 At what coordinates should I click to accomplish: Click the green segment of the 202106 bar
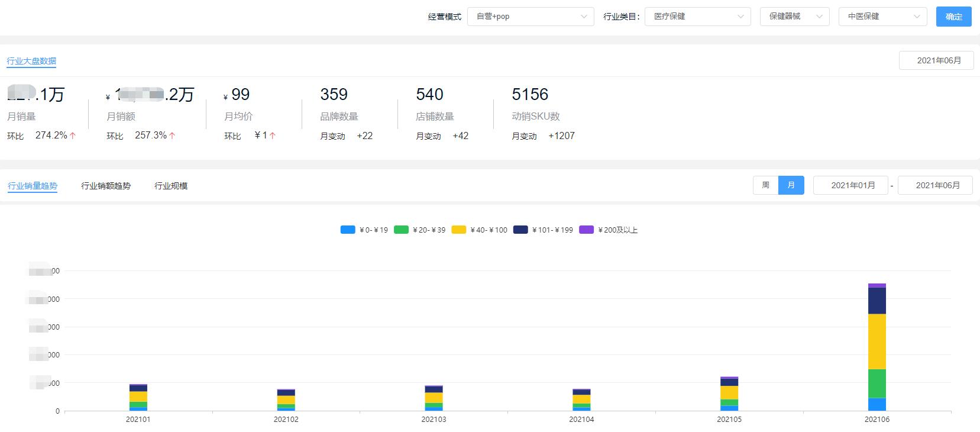pyautogui.click(x=877, y=383)
